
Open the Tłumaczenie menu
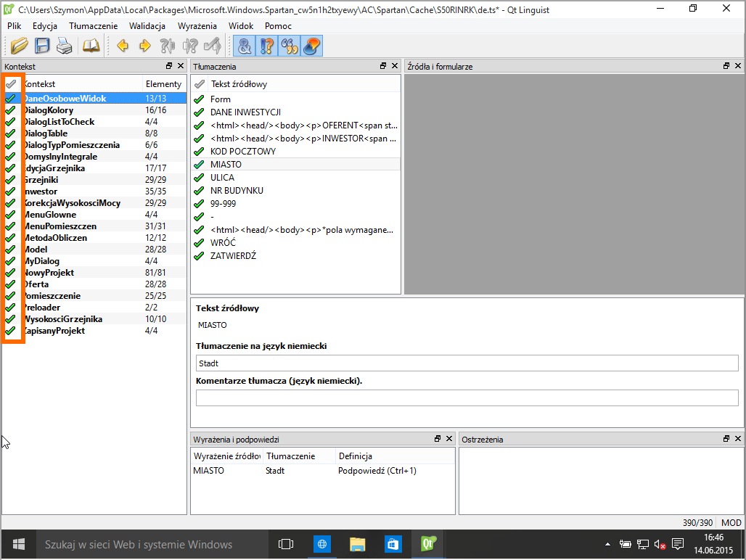click(x=93, y=26)
